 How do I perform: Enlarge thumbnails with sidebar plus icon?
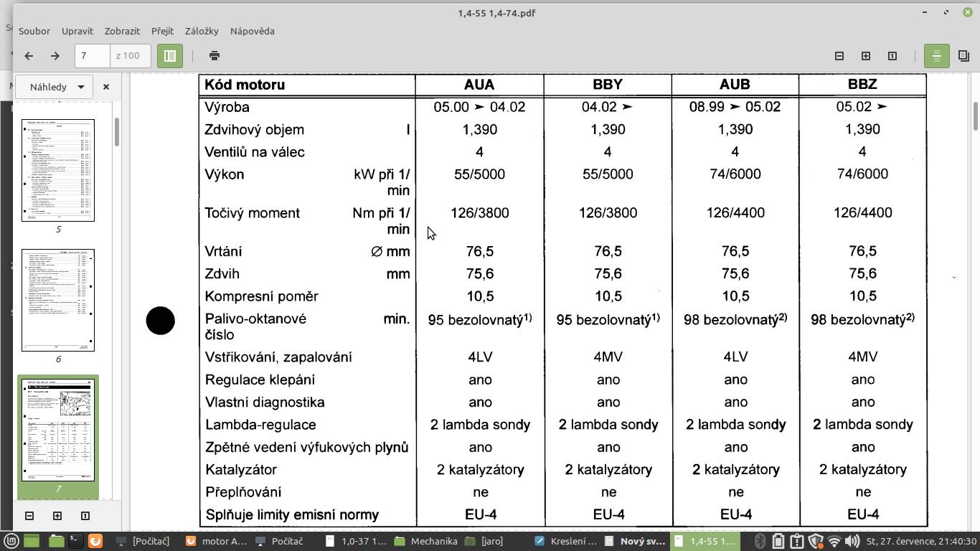(57, 516)
